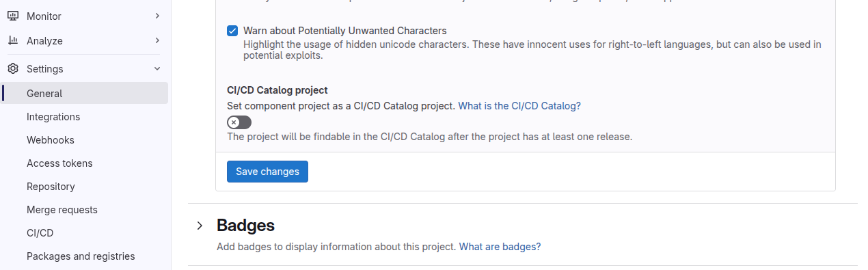
Task: Expand the Badges section arrow
Action: point(200,226)
